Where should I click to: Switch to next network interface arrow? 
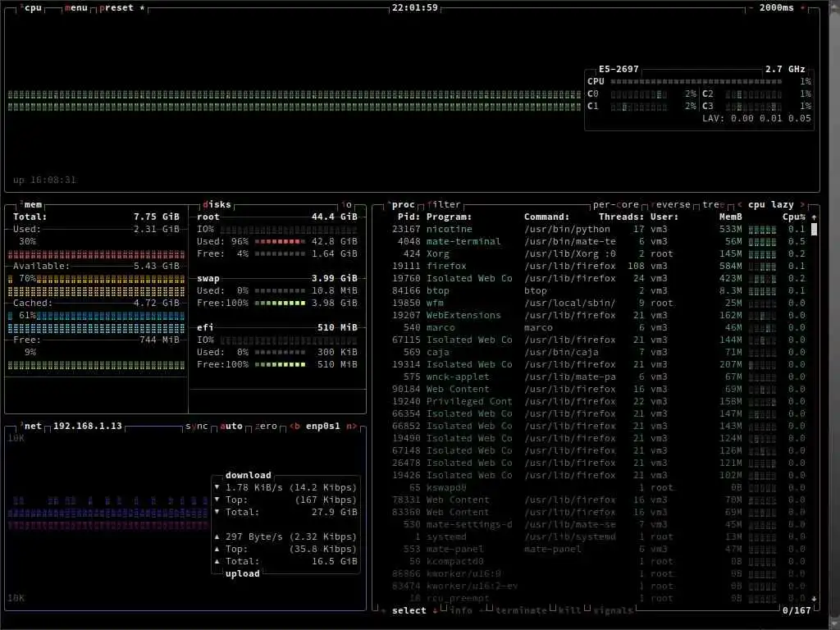click(x=351, y=426)
